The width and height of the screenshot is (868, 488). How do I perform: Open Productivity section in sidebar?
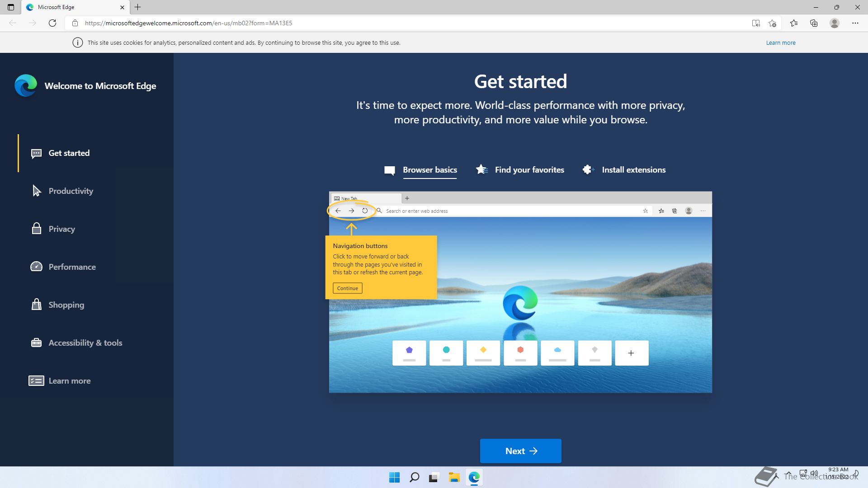coord(71,191)
